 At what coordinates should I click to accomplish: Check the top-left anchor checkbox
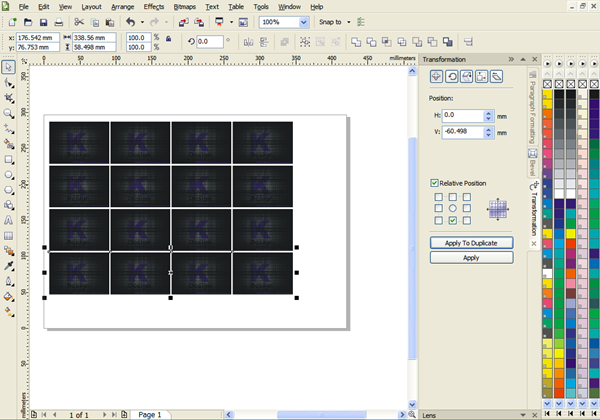(439, 197)
